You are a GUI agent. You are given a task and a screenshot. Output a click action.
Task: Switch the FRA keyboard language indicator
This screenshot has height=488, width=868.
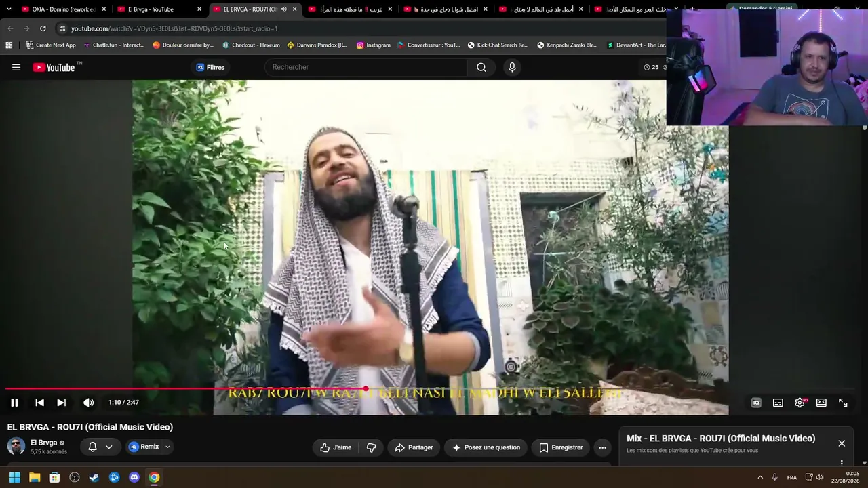(x=792, y=477)
